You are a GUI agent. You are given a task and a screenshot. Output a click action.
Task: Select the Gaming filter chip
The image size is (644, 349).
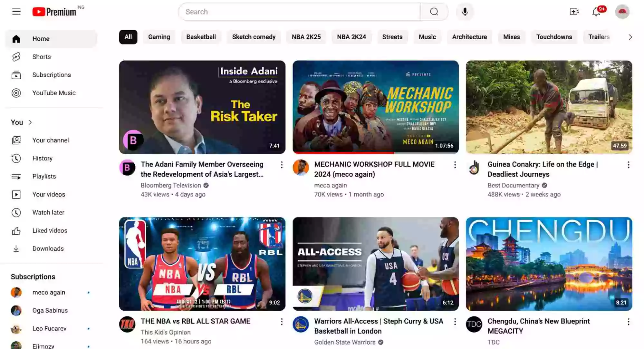click(159, 37)
